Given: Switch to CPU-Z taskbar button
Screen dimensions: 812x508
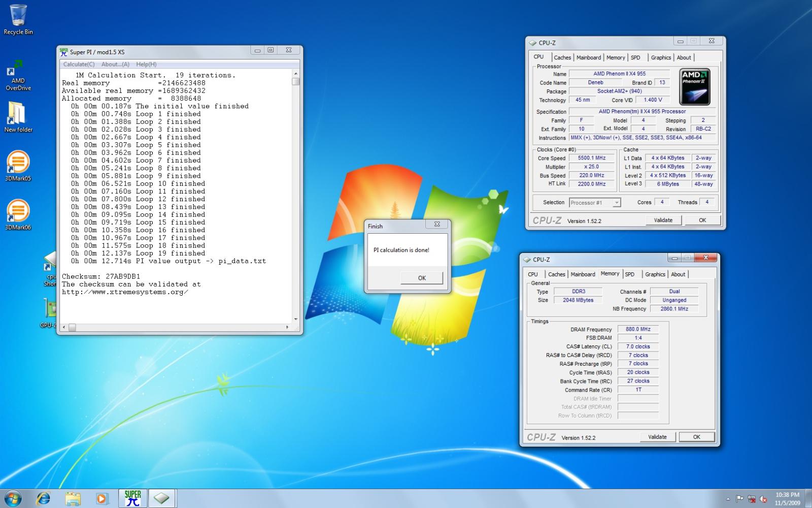Looking at the screenshot, I should pyautogui.click(x=161, y=498).
